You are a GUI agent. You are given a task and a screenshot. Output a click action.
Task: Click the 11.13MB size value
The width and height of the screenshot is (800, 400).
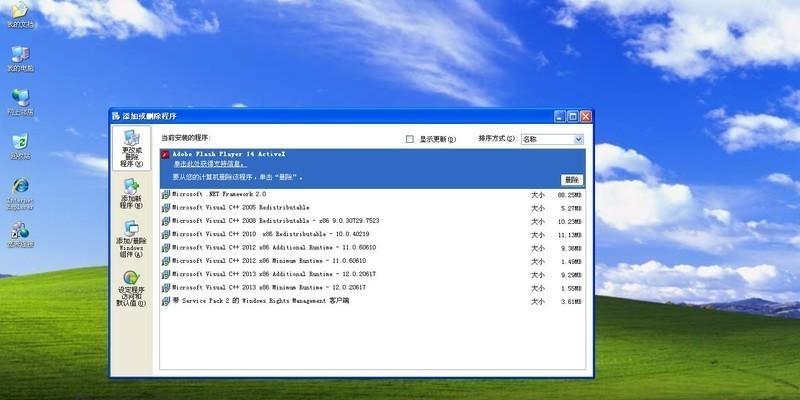(569, 235)
